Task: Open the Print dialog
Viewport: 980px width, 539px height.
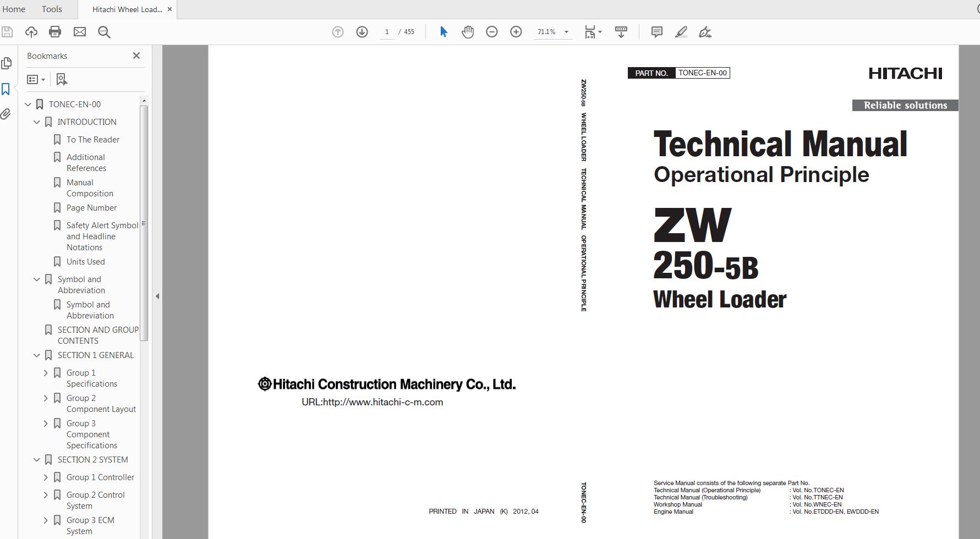Action: tap(54, 31)
